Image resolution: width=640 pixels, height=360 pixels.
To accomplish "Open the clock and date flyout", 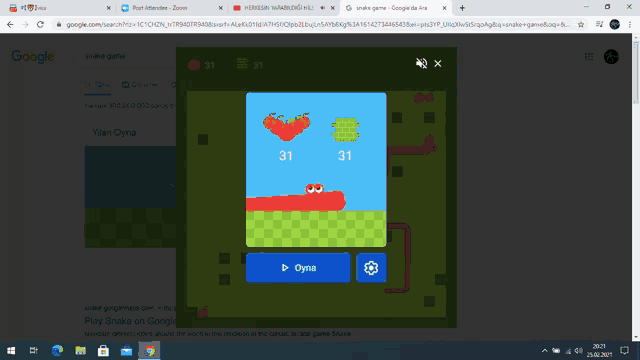I will [x=599, y=351].
